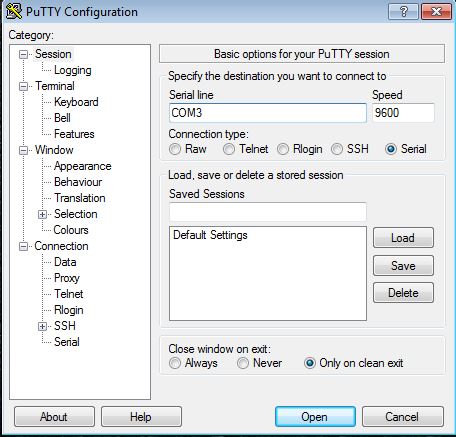Screen dimensions: 456x437
Task: Click the Serial line input field
Action: 268,113
